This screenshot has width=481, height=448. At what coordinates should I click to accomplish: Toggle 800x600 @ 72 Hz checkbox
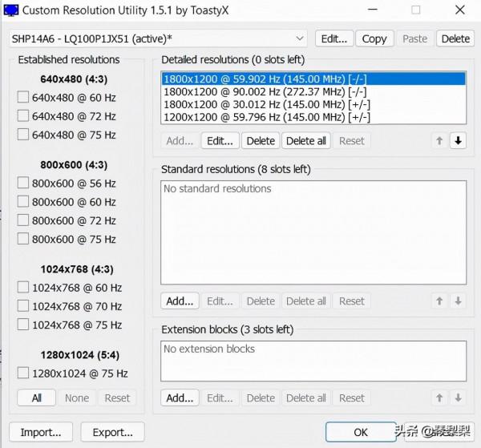pyautogui.click(x=23, y=220)
